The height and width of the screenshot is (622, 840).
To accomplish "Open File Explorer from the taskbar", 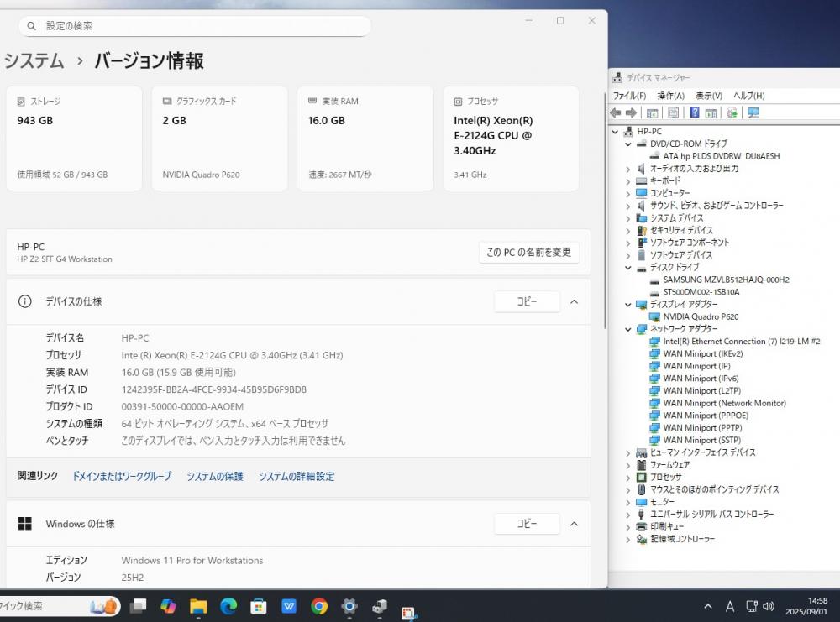I will click(x=198, y=606).
